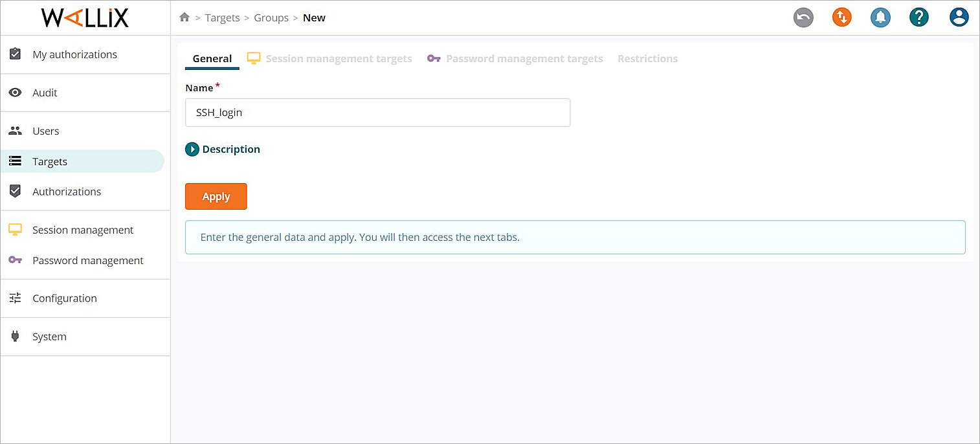
Task: Open the notifications bell
Action: pyautogui.click(x=880, y=17)
